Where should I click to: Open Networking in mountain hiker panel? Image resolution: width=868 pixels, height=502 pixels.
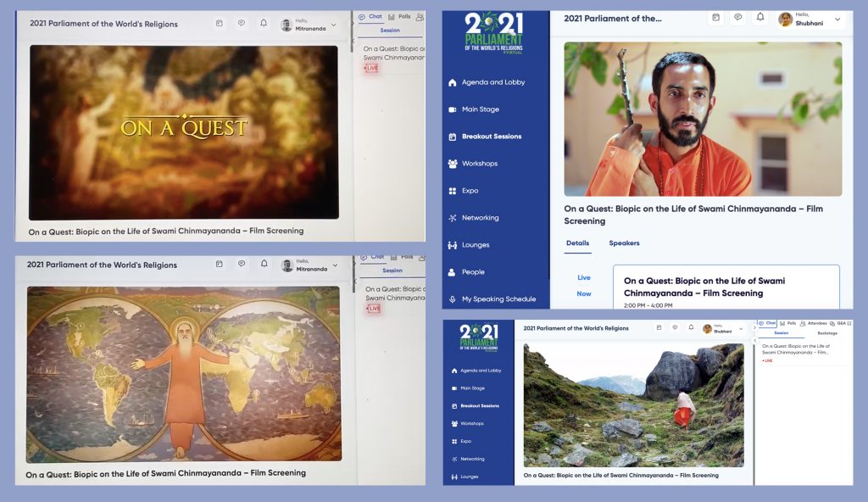tap(468, 459)
